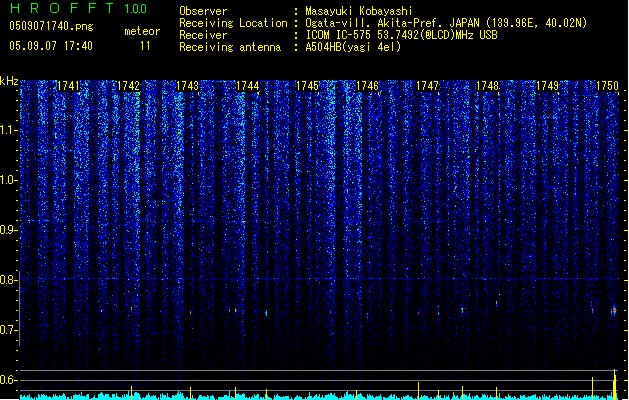Viewport: 629px width, 400px height.
Task: Click the 1.0 frequency axis label
Action: pyautogui.click(x=8, y=180)
